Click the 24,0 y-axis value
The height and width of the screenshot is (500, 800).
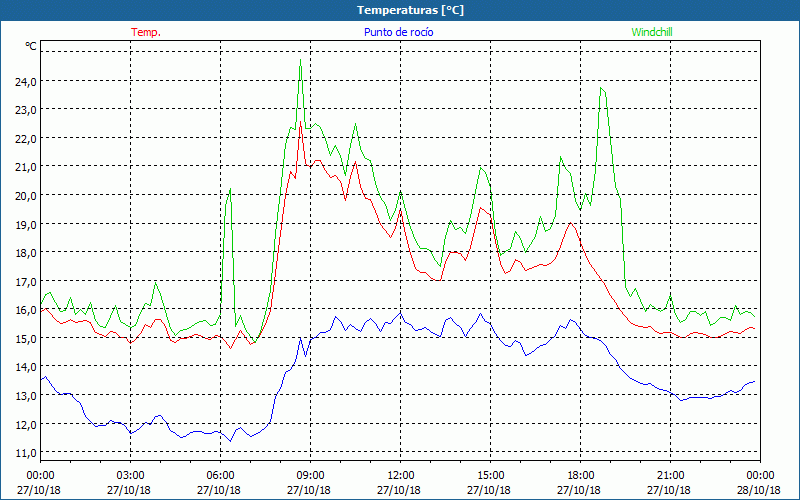coord(26,81)
